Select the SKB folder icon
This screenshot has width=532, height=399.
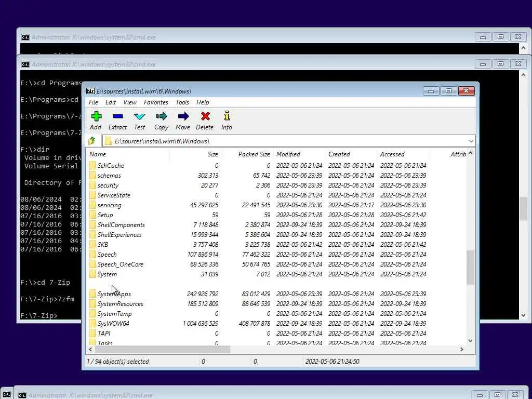tap(92, 244)
